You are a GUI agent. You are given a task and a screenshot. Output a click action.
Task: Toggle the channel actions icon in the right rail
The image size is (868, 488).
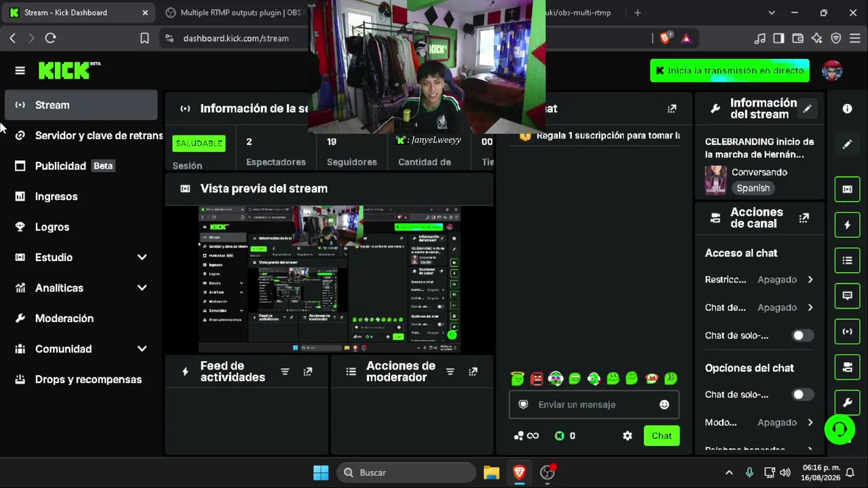pos(847,367)
